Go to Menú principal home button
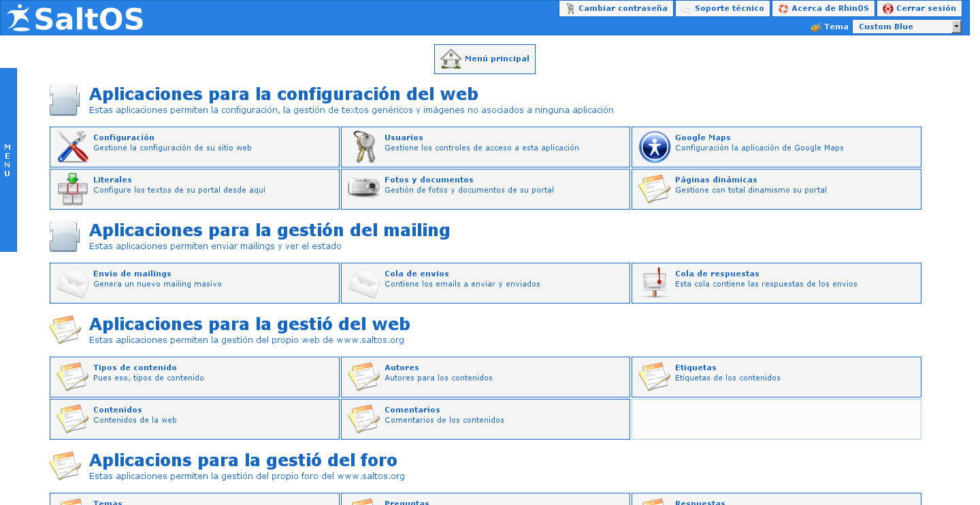Viewport: 980px width, 505px height. click(485, 59)
